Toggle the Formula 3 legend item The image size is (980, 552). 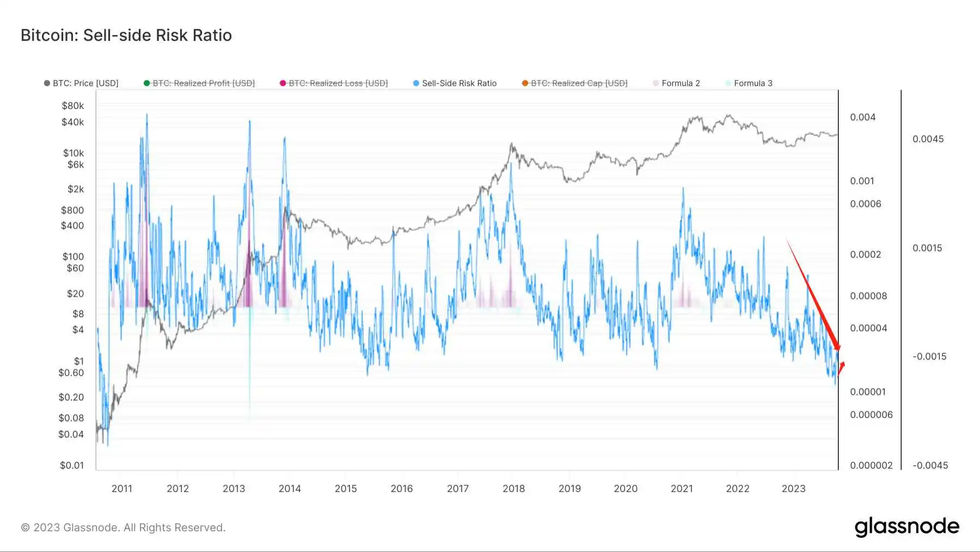(x=753, y=83)
